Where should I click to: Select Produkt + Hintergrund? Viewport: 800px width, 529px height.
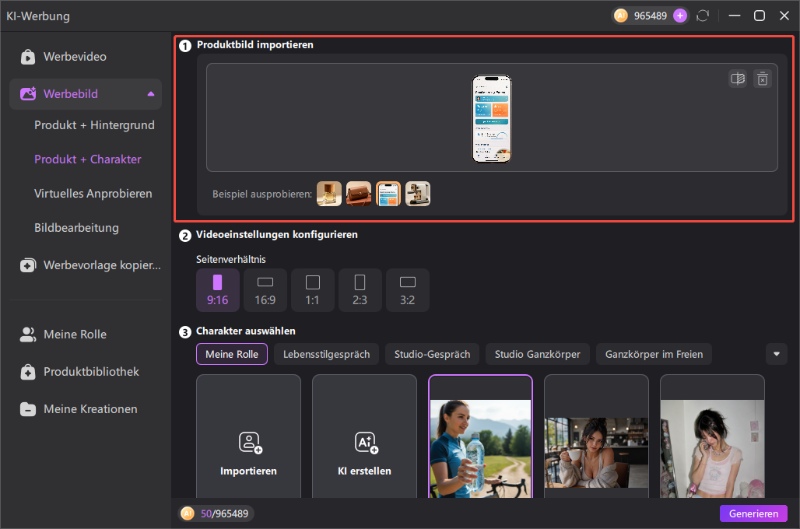94,125
